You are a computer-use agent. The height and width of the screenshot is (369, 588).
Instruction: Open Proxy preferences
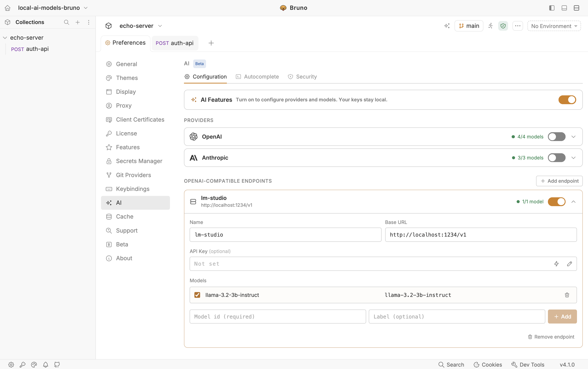click(135, 106)
